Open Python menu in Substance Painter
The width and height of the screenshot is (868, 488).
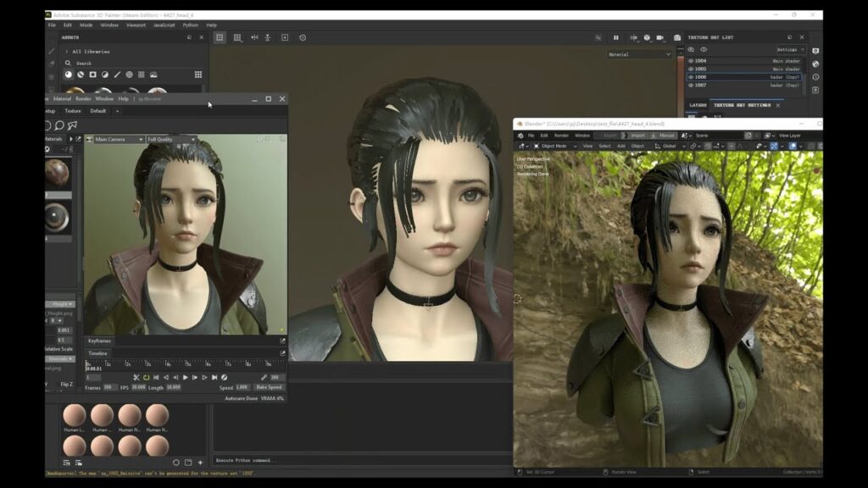point(191,25)
